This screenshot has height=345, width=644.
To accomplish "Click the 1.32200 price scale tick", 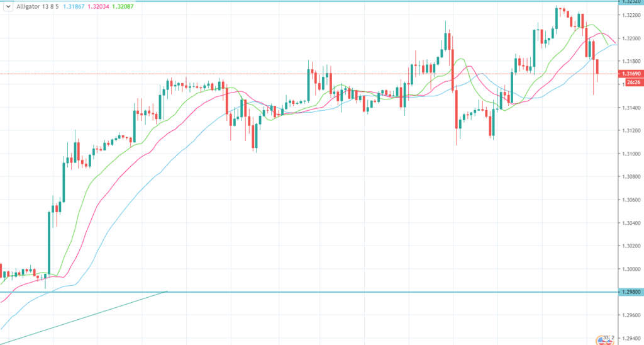I will (631, 15).
